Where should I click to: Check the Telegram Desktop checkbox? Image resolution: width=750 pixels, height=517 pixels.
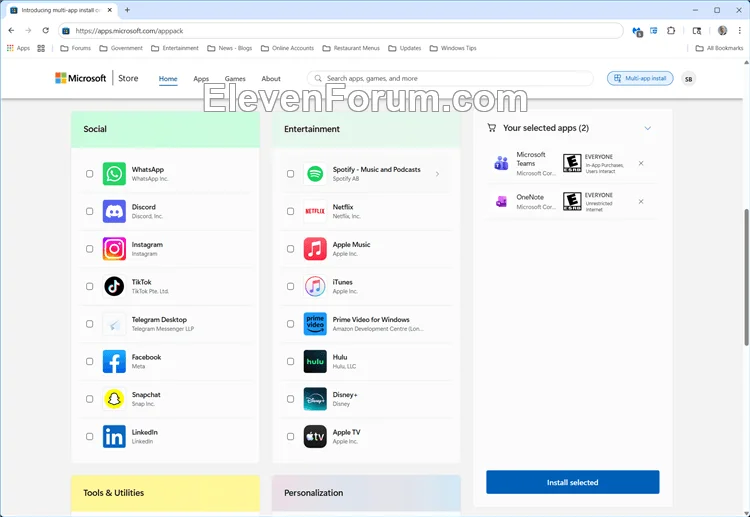pyautogui.click(x=89, y=324)
